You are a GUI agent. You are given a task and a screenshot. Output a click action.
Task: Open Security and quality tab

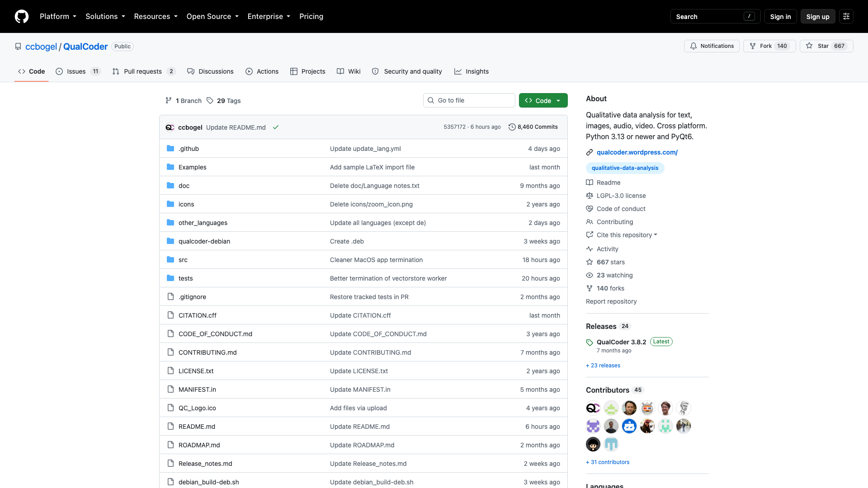coord(407,71)
